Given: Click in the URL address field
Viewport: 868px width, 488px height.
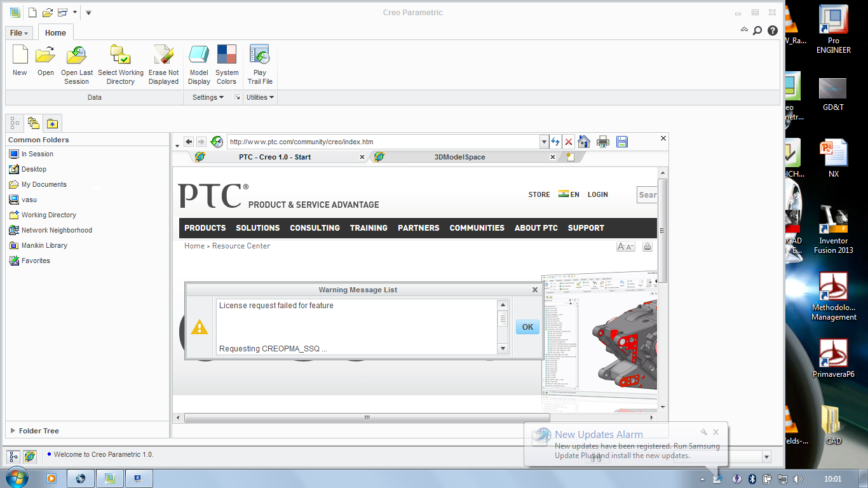Looking at the screenshot, I should (x=383, y=142).
